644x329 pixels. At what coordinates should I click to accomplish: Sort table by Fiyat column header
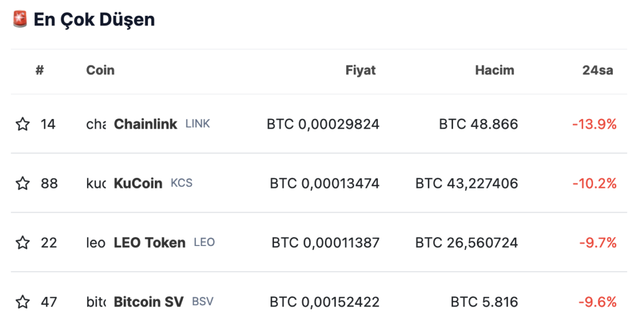coord(360,70)
